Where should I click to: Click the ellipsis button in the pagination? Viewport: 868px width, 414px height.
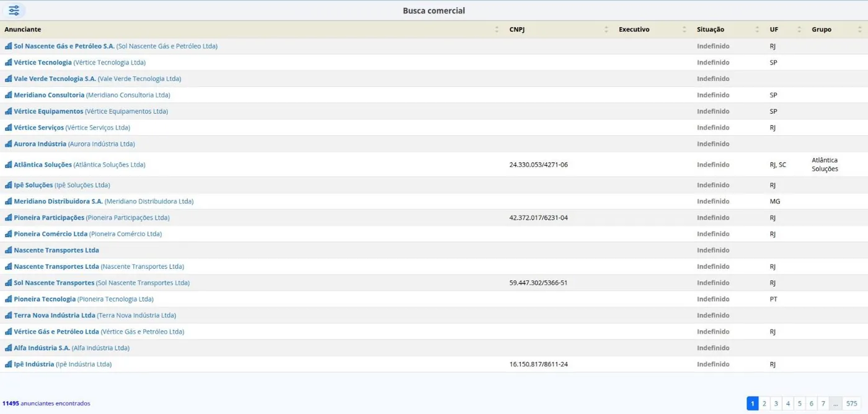pyautogui.click(x=835, y=403)
